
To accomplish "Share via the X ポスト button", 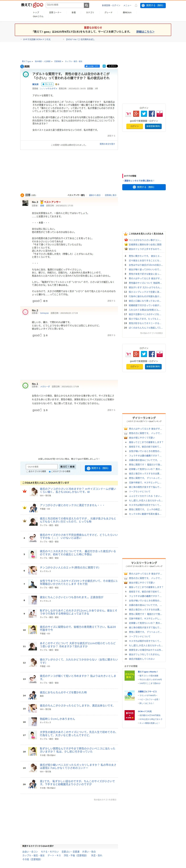I will click(112, 66).
